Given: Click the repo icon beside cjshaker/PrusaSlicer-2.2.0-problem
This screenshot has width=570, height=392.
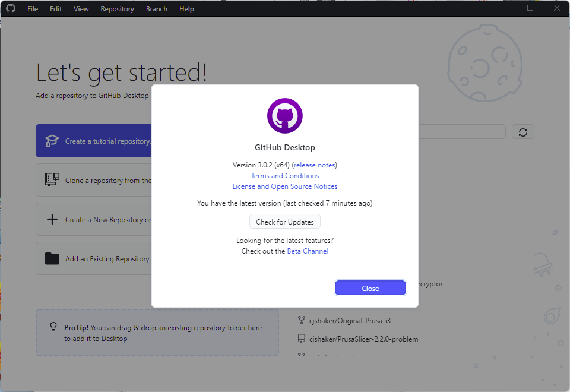Looking at the screenshot, I should point(302,339).
